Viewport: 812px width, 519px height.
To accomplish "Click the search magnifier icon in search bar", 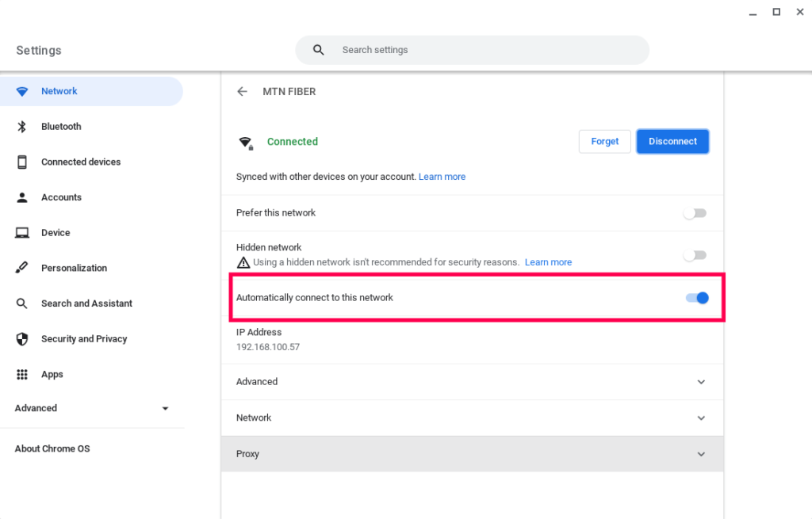I will coord(319,50).
